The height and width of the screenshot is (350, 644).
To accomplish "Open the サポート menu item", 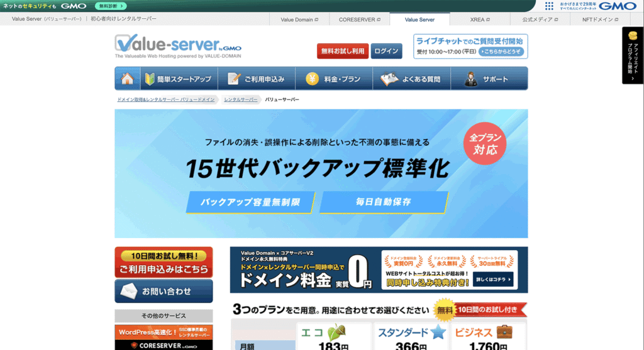I will click(486, 79).
